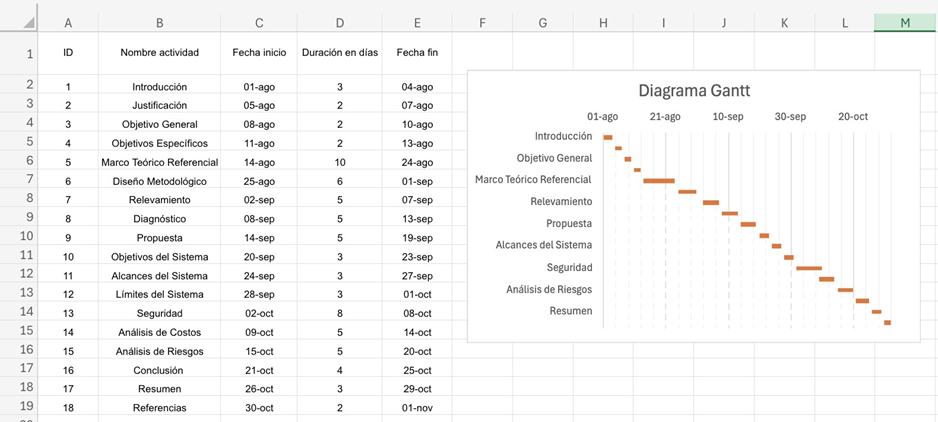Select the start date cell "14-sep"

pyautogui.click(x=259, y=238)
